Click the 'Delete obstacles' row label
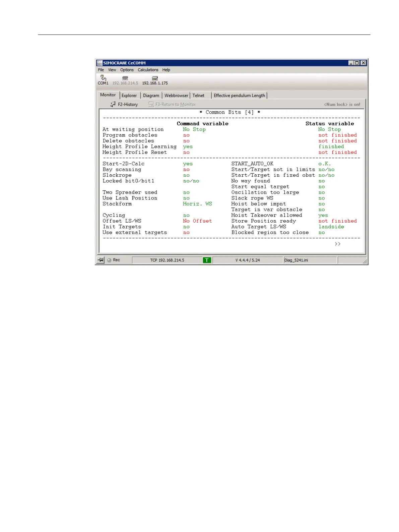This screenshot has width=399, height=532. coord(128,141)
